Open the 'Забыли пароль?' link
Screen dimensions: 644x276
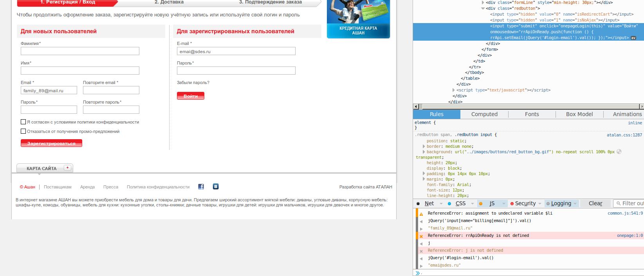coord(193,82)
